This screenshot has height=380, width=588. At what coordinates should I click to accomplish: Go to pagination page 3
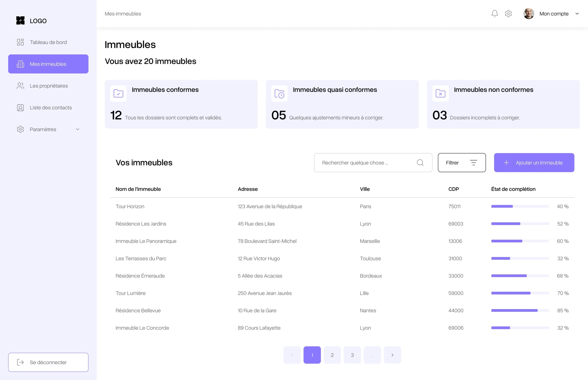click(x=352, y=355)
